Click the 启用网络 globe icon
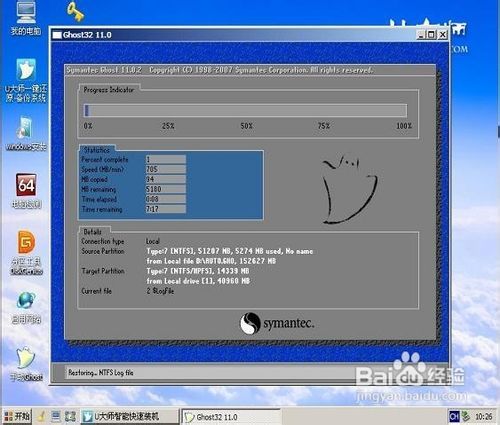The height and width of the screenshot is (425, 500). click(x=26, y=308)
